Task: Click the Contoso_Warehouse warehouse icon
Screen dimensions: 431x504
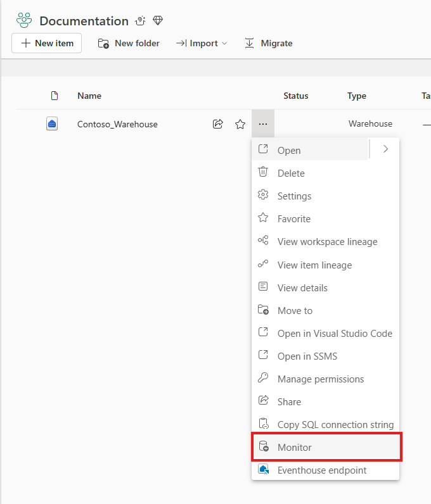Action: (52, 123)
